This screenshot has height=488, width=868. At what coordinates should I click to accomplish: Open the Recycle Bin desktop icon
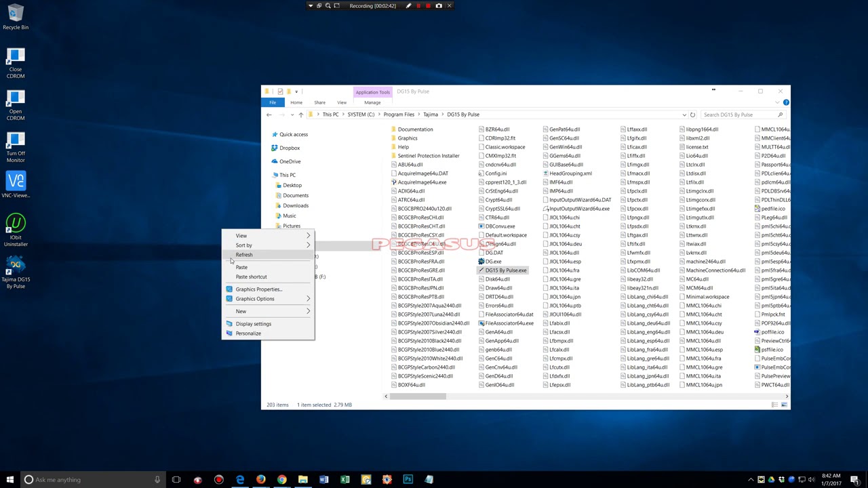[15, 17]
